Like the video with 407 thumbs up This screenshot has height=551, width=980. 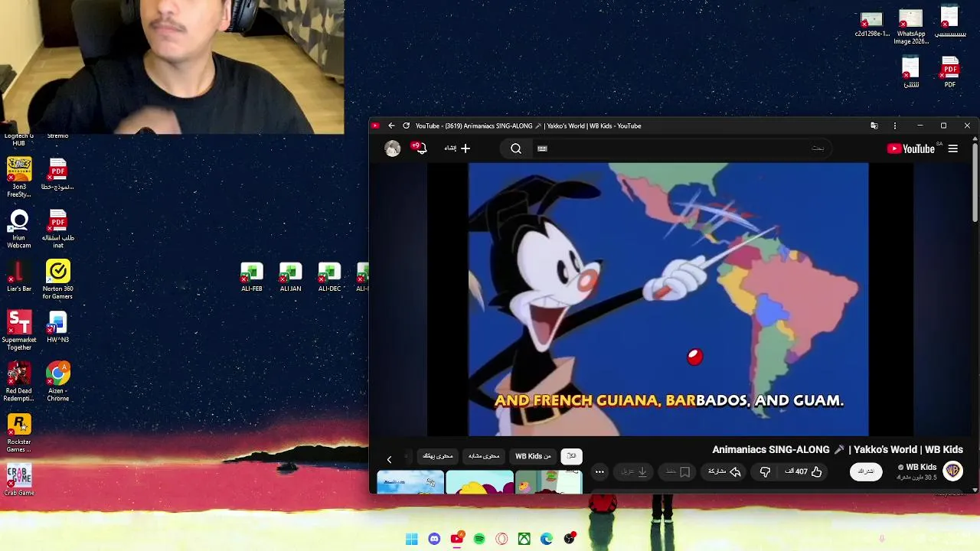click(803, 471)
